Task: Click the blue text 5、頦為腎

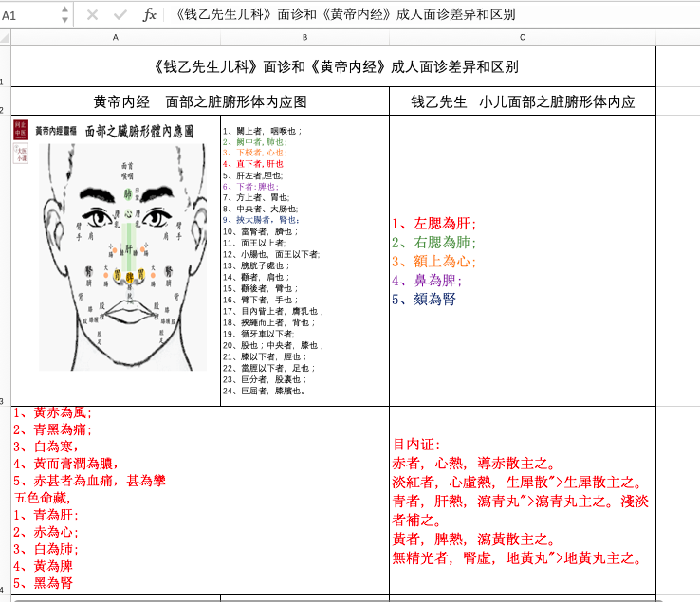Action: point(424,299)
